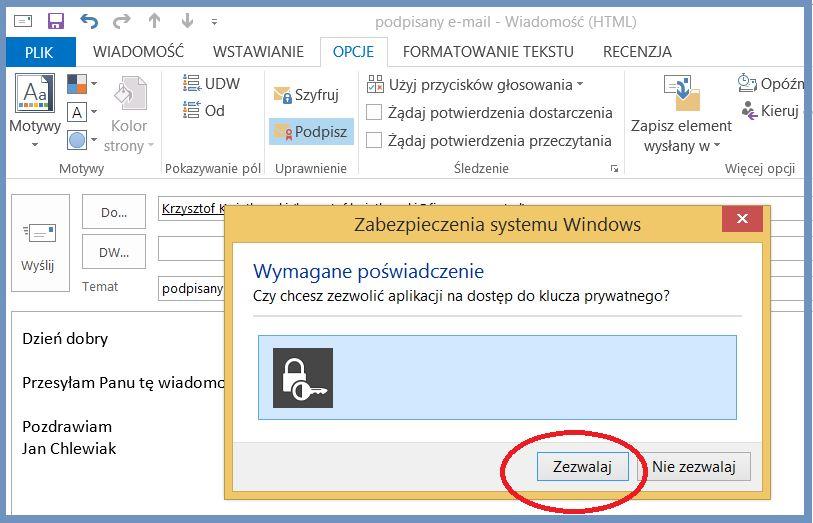
Task: Open Śledzenie group dialog launcher
Action: tap(614, 168)
